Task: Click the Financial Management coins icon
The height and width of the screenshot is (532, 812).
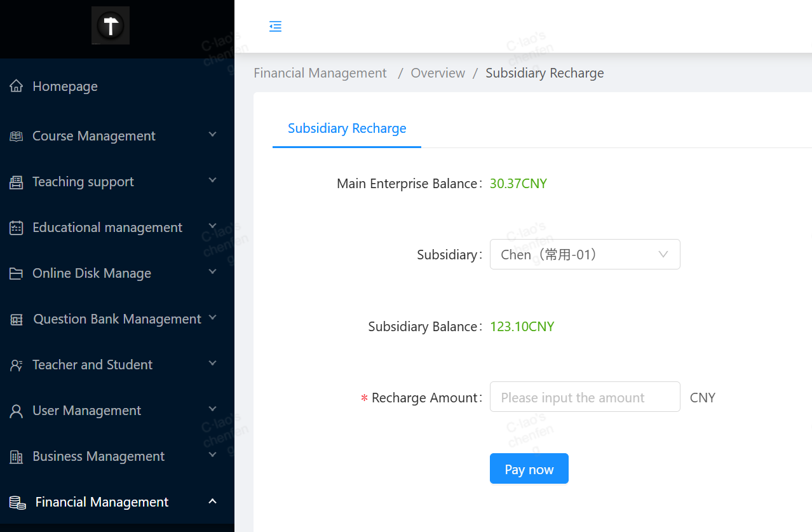Action: (18, 503)
